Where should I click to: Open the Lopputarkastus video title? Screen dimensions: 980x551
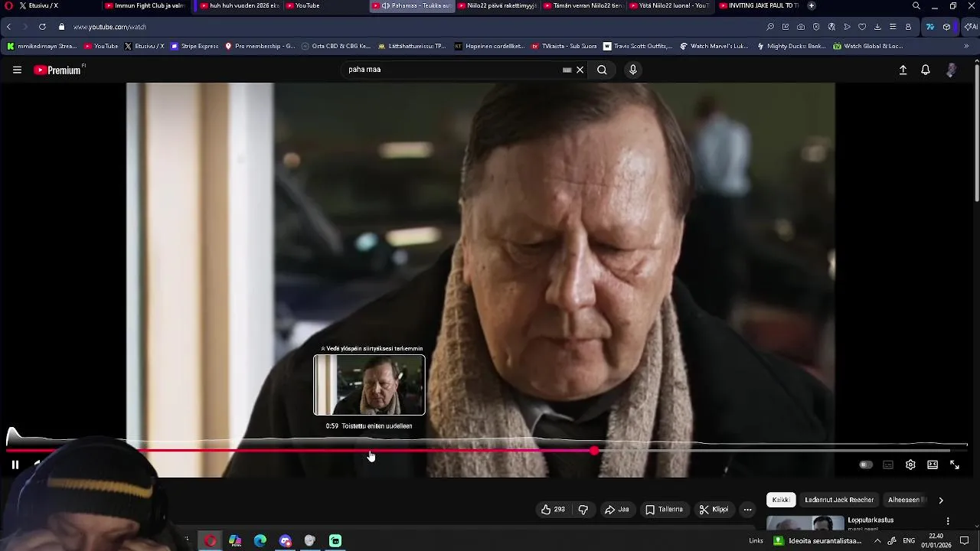tap(871, 520)
